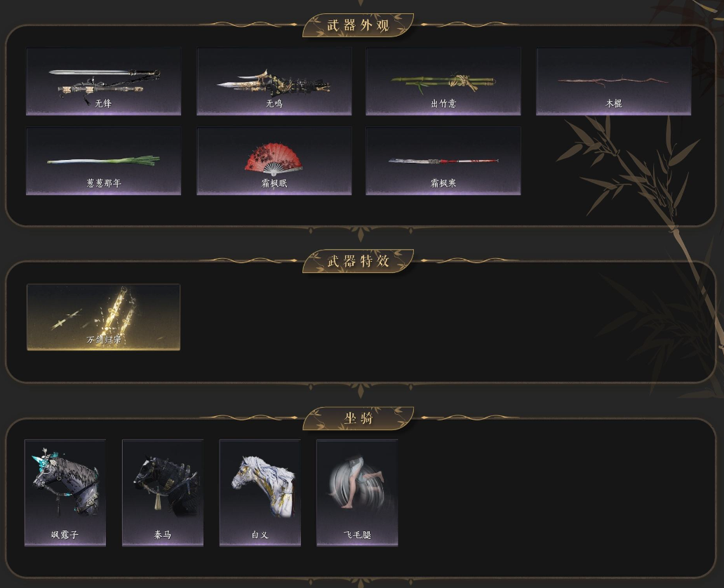724x588 pixels.
Task: Click the 飞毛腿 name label text
Action: (357, 535)
